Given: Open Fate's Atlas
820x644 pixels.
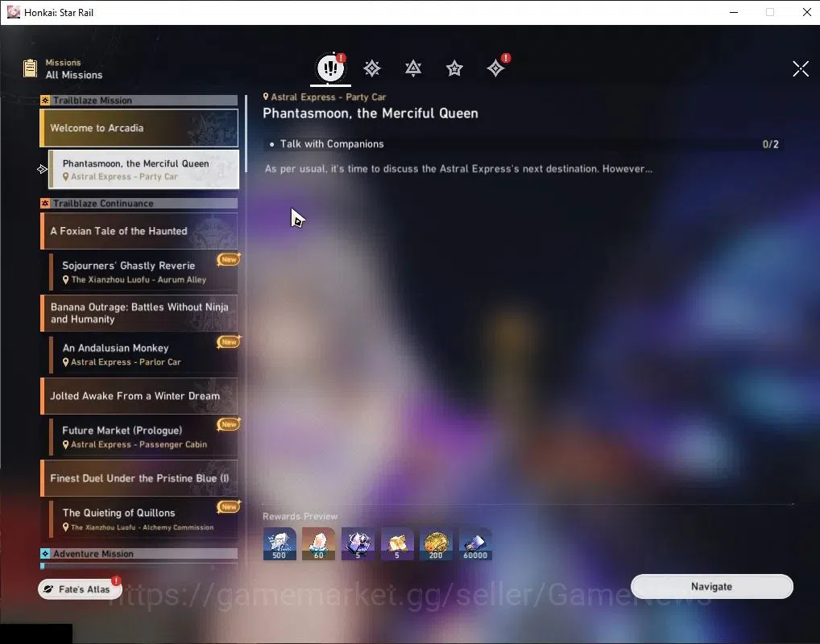Looking at the screenshot, I should point(80,589).
